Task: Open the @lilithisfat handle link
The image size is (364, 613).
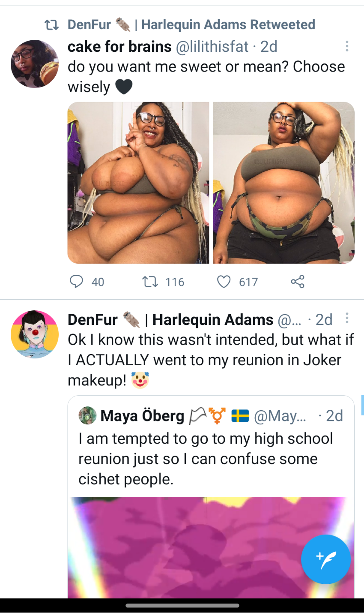Action: [212, 46]
